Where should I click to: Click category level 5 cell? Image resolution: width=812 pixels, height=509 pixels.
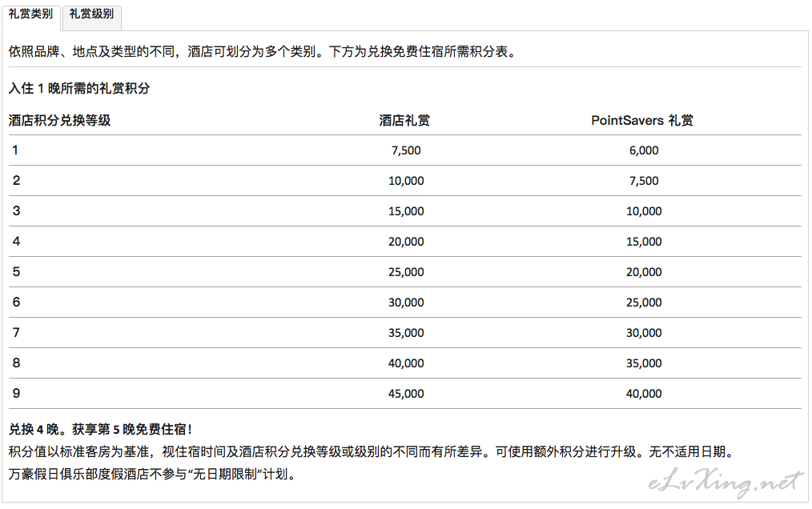pyautogui.click(x=16, y=272)
